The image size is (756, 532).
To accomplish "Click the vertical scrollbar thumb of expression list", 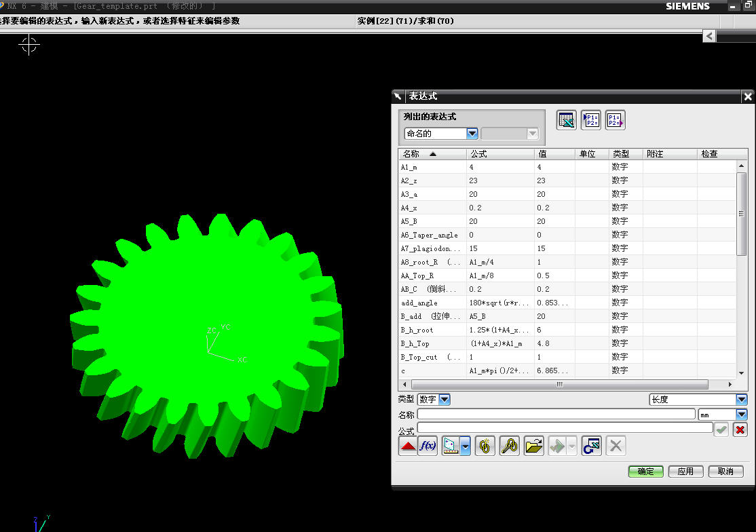I will (x=741, y=214).
